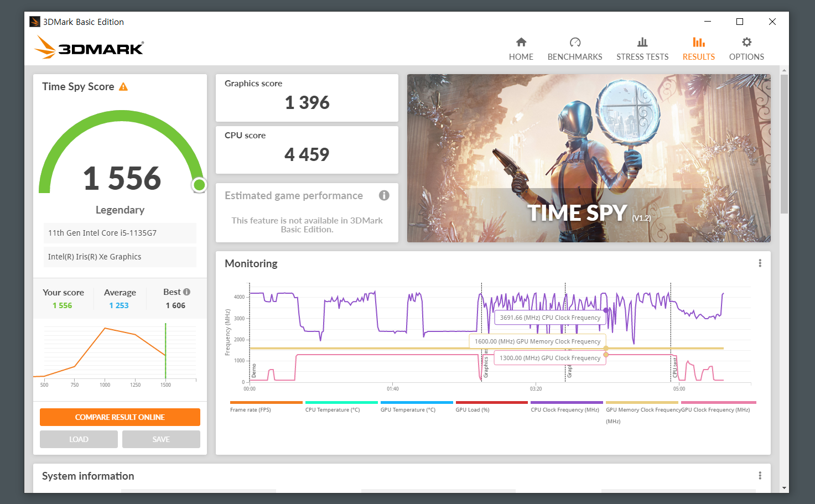Screen dimensions: 815x504
Task: Click scrollbar down arrow
Action: point(784,488)
